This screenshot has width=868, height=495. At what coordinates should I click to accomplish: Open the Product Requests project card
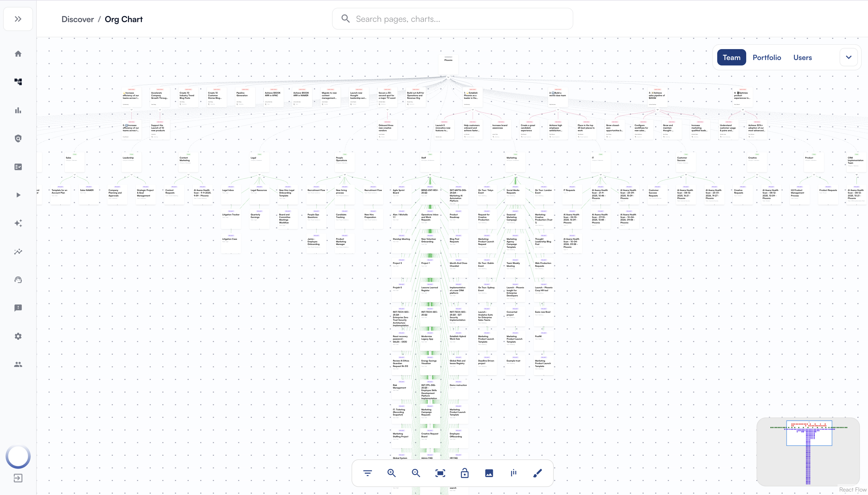(x=828, y=195)
